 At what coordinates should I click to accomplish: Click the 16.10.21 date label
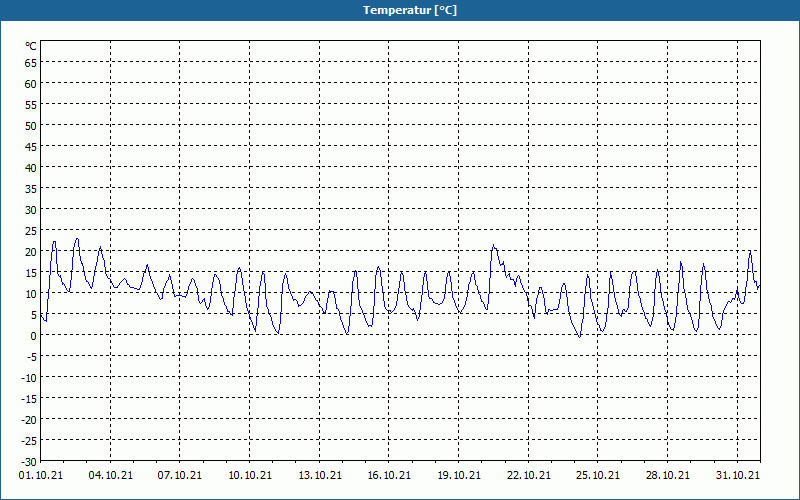coord(389,475)
